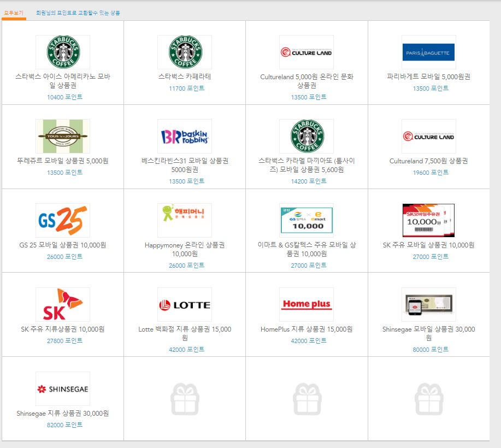Click the 해피머니 Happymoney logo
This screenshot has height=448, width=501.
185,220
